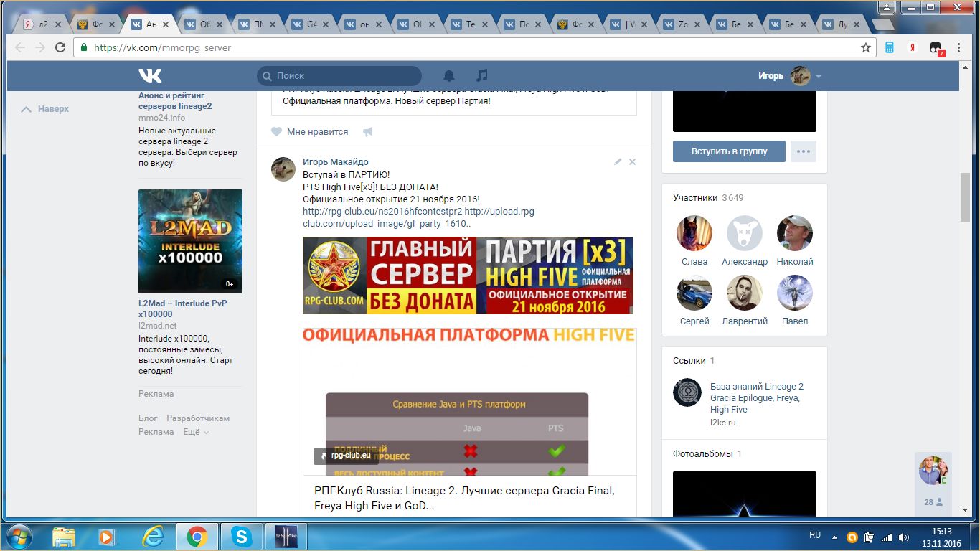Image resolution: width=980 pixels, height=551 pixels.
Task: Open member Слава's avatar
Action: click(694, 233)
